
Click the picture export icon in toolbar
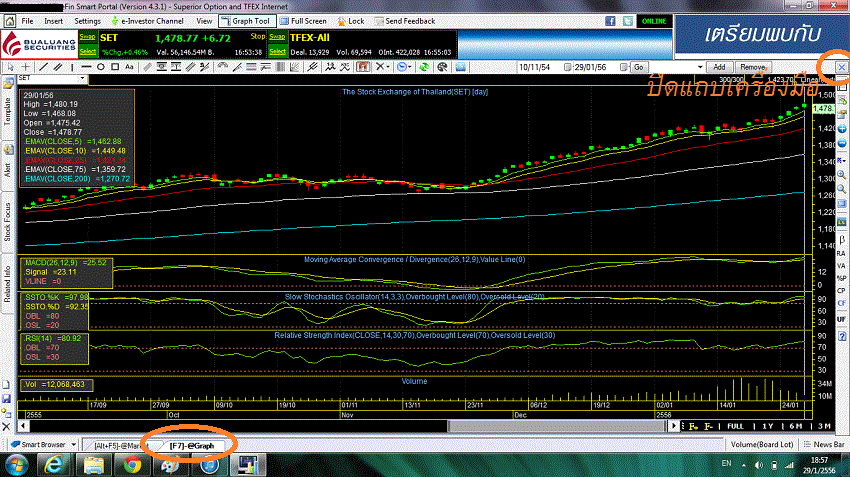tap(460, 67)
